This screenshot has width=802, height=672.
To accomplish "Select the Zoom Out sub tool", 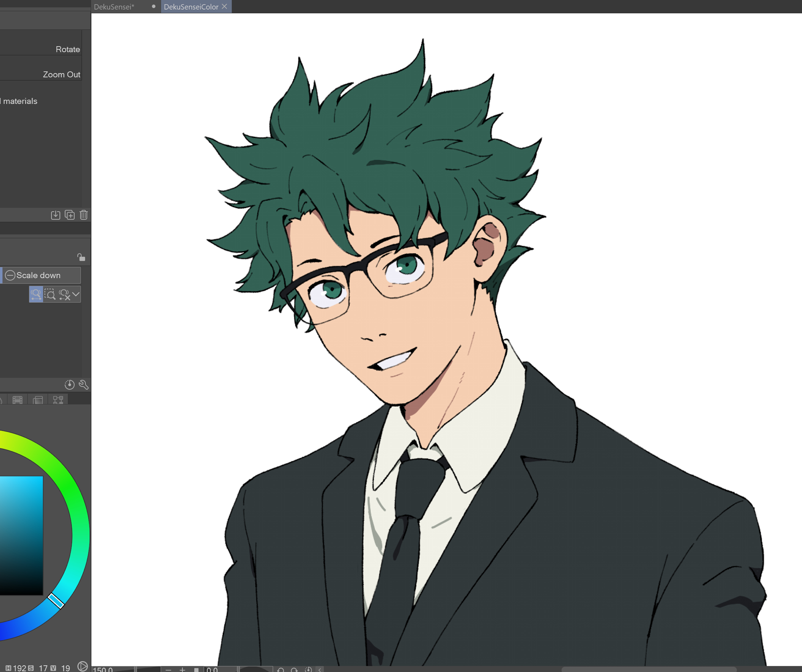I will 61,75.
